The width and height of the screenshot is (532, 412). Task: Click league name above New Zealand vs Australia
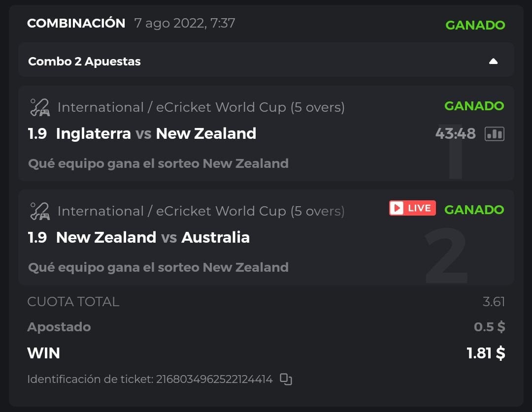point(201,211)
